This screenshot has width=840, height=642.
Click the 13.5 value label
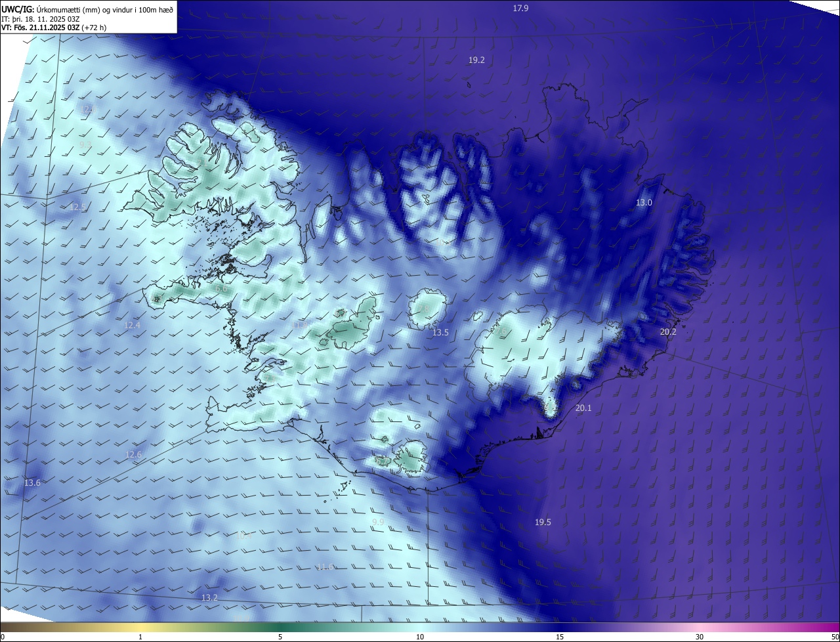[x=440, y=333]
